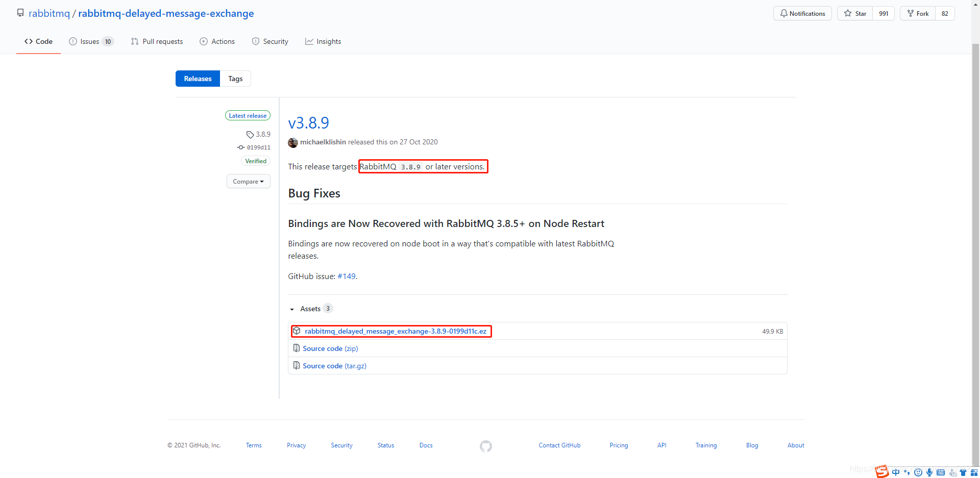Open the Actions tab

(217, 41)
